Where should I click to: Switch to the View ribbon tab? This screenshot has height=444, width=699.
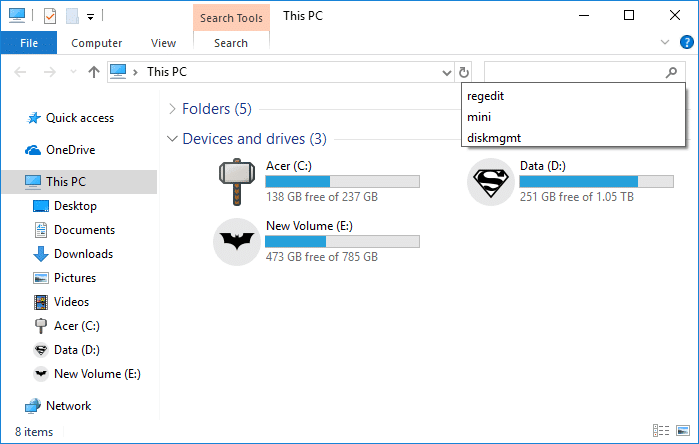tap(163, 43)
